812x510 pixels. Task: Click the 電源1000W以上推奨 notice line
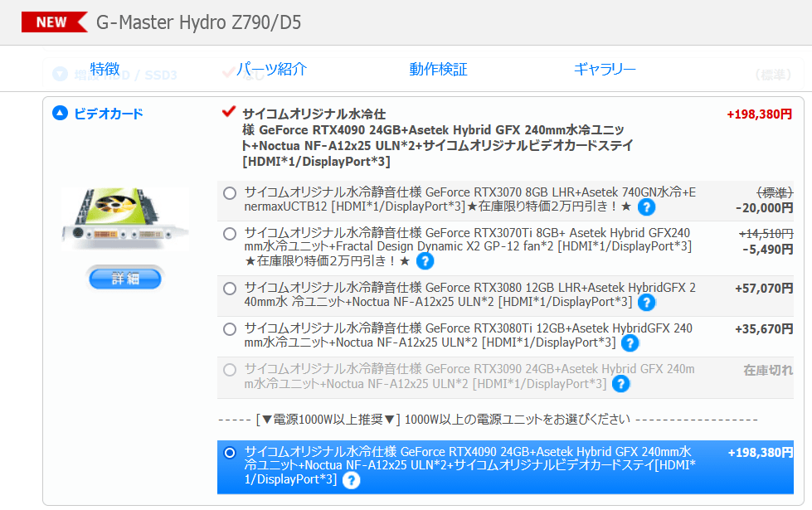(x=489, y=419)
